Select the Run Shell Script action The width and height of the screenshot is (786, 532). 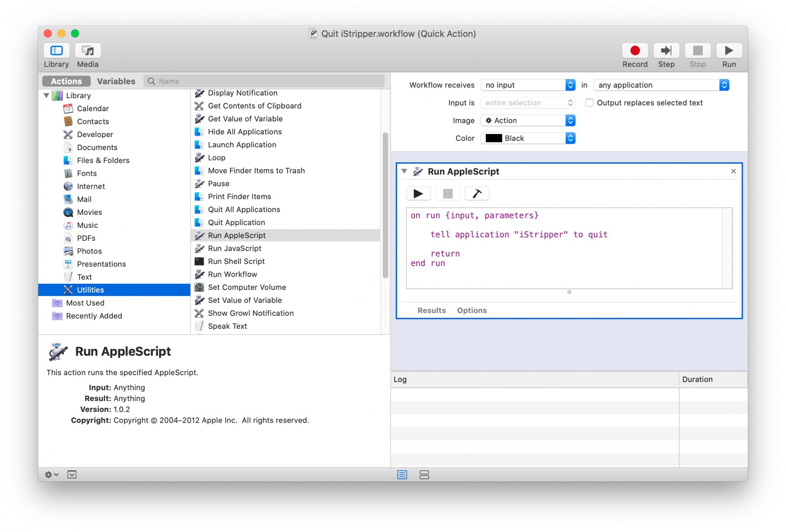(236, 261)
